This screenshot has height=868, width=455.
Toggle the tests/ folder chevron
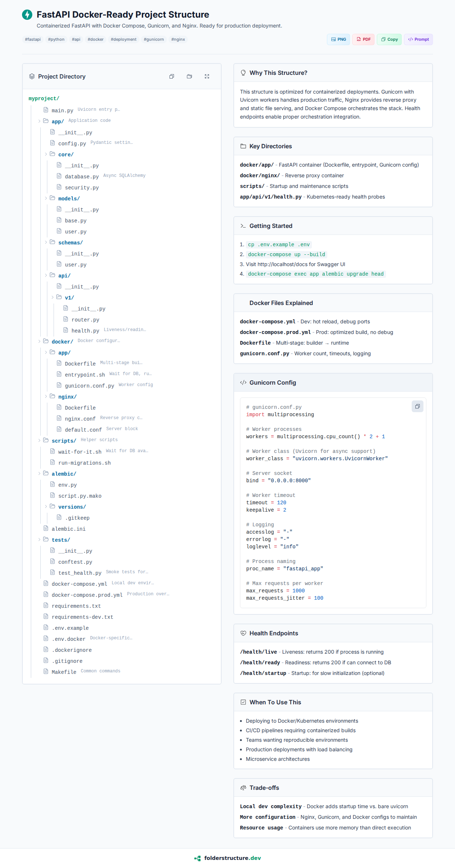tap(39, 540)
